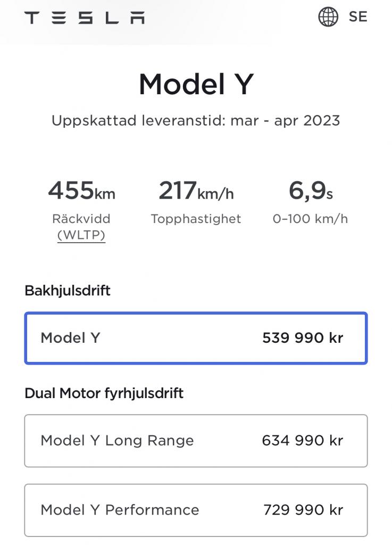Click the 729 990 kr price
Screen dimensions: 392x545
[303, 510]
